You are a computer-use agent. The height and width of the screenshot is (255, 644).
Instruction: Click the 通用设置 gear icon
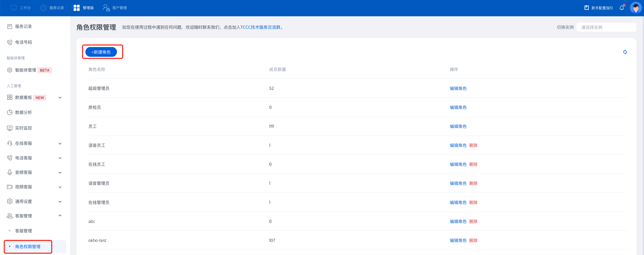pyautogui.click(x=10, y=201)
